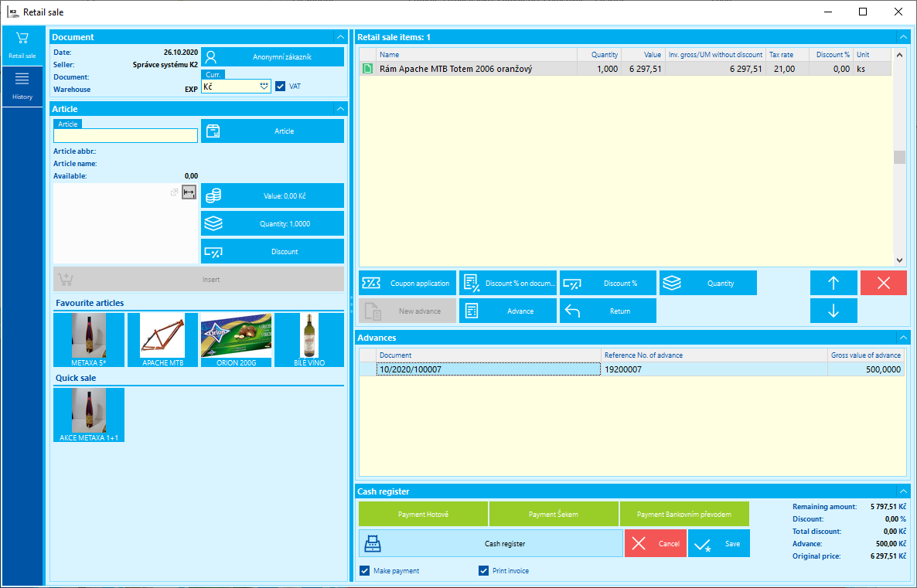
Task: Switch to the History sidebar tab
Action: [x=22, y=86]
